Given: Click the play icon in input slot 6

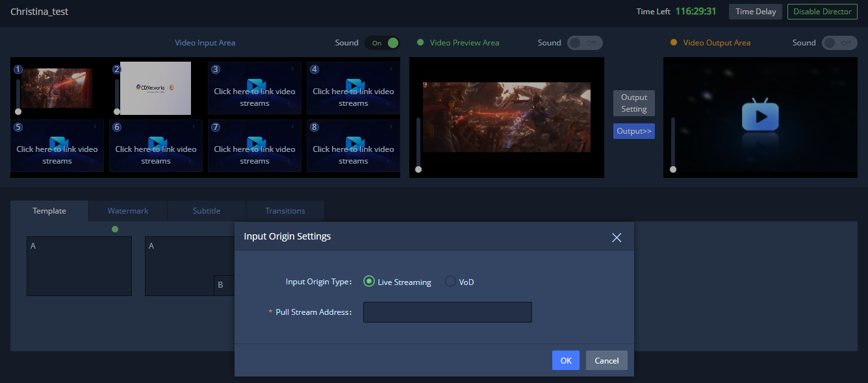Looking at the screenshot, I should (157, 143).
